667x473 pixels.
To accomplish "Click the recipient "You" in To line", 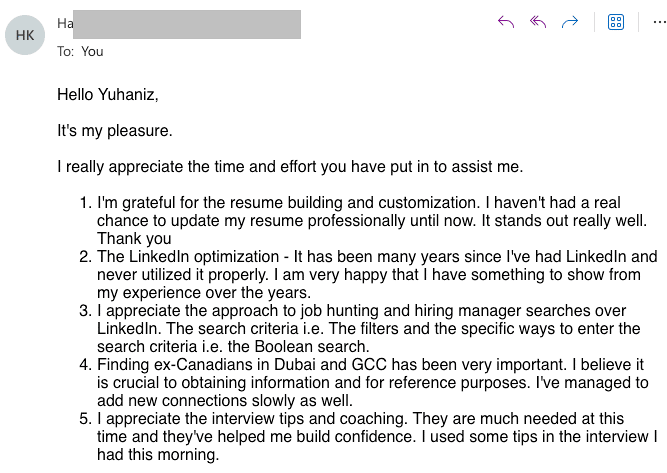I will pos(92,51).
